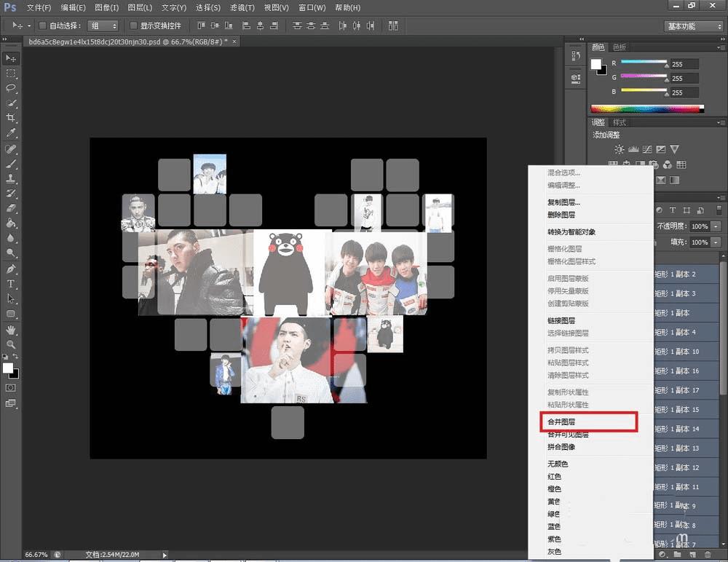The width and height of the screenshot is (728, 562).
Task: Select the Crop tool
Action: [x=11, y=118]
